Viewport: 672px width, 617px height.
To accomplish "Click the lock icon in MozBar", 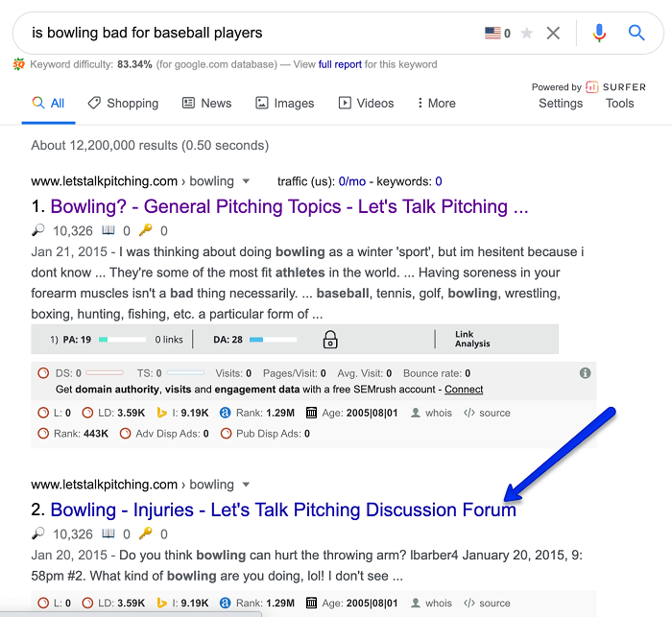I will pyautogui.click(x=330, y=340).
